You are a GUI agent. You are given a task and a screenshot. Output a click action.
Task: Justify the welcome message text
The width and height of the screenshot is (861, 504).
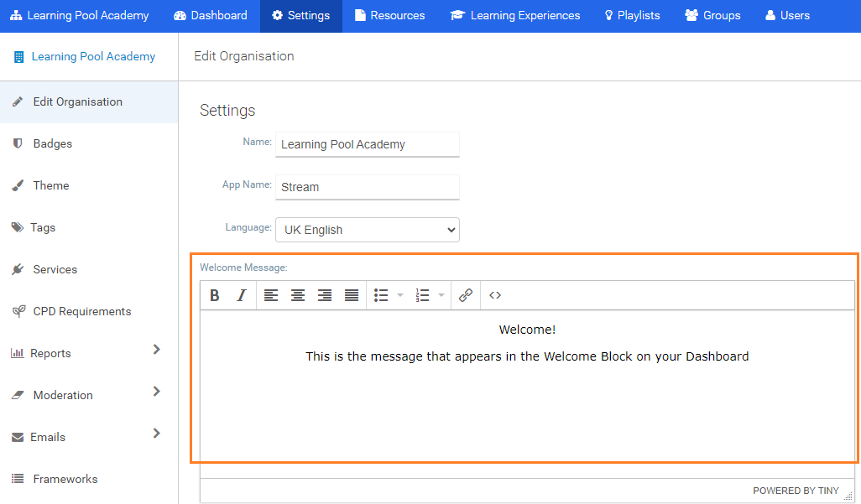pos(352,295)
